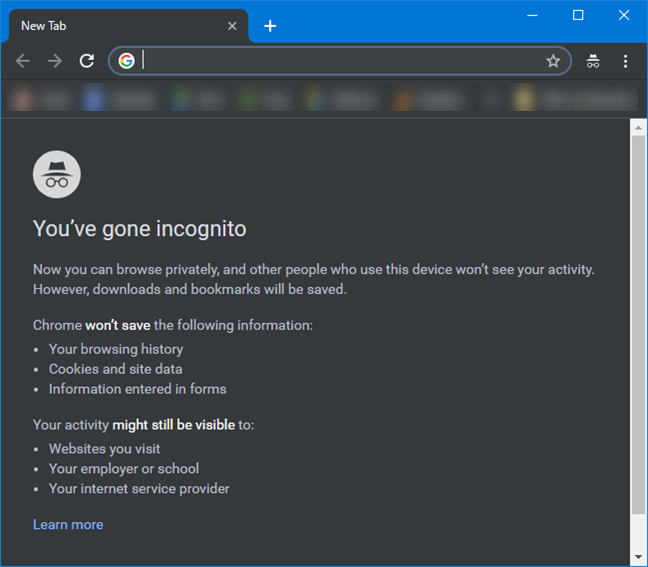Follow the Learn more link
The width and height of the screenshot is (648, 567).
(x=68, y=524)
